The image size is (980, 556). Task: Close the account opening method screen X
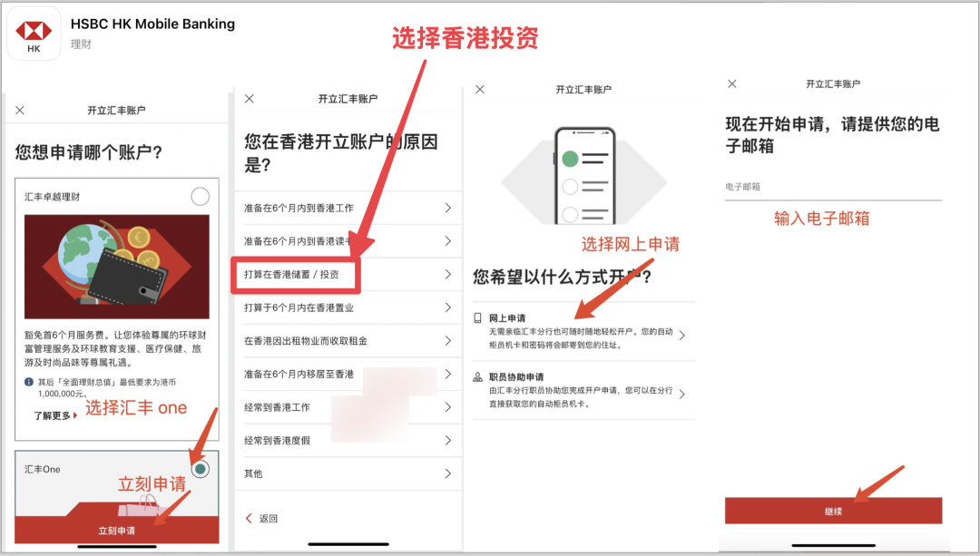(480, 89)
